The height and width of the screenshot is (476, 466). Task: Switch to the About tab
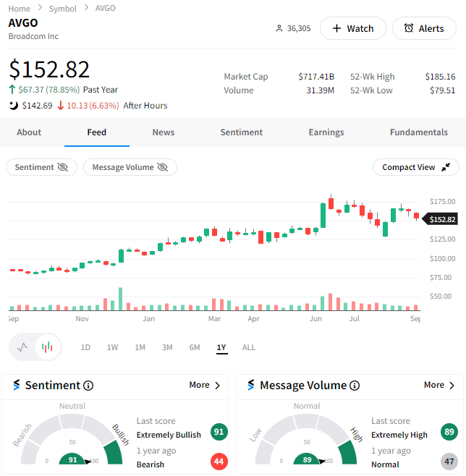click(29, 132)
